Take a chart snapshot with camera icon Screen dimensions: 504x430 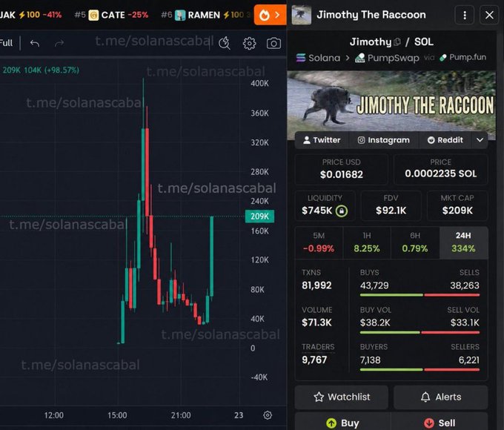pyautogui.click(x=273, y=43)
